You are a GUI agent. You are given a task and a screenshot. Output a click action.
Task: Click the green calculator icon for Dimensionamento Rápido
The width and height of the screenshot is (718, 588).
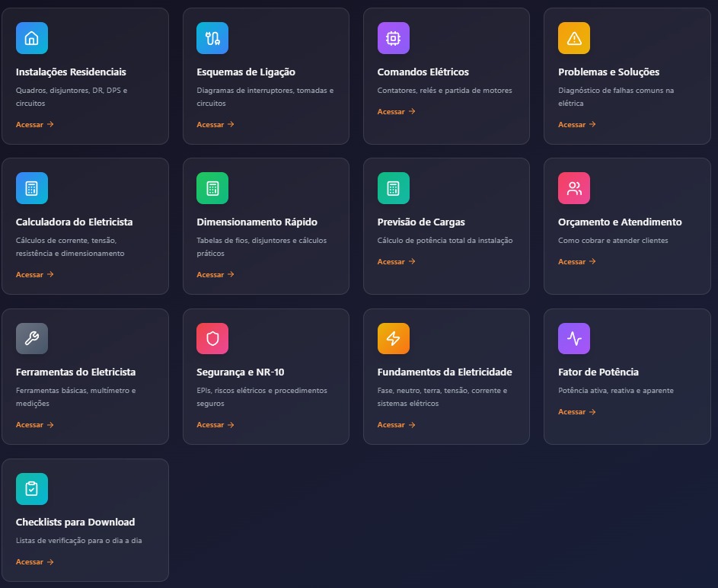(x=212, y=188)
